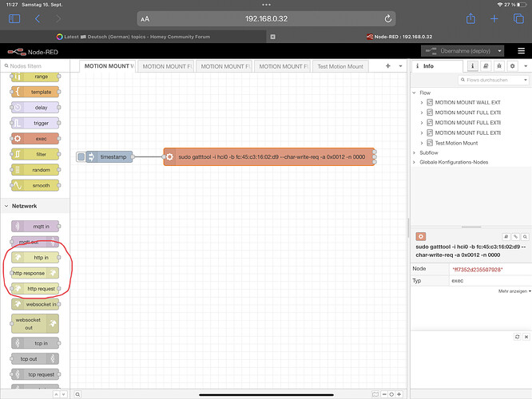Select the Node-RED browser tab
The width and height of the screenshot is (532, 399).
[399, 37]
